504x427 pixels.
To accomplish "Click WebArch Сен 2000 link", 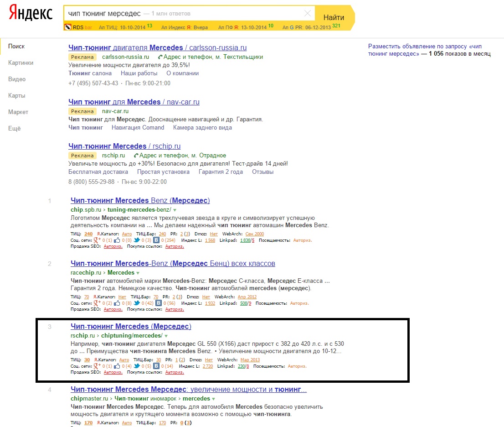I will tap(255, 234).
